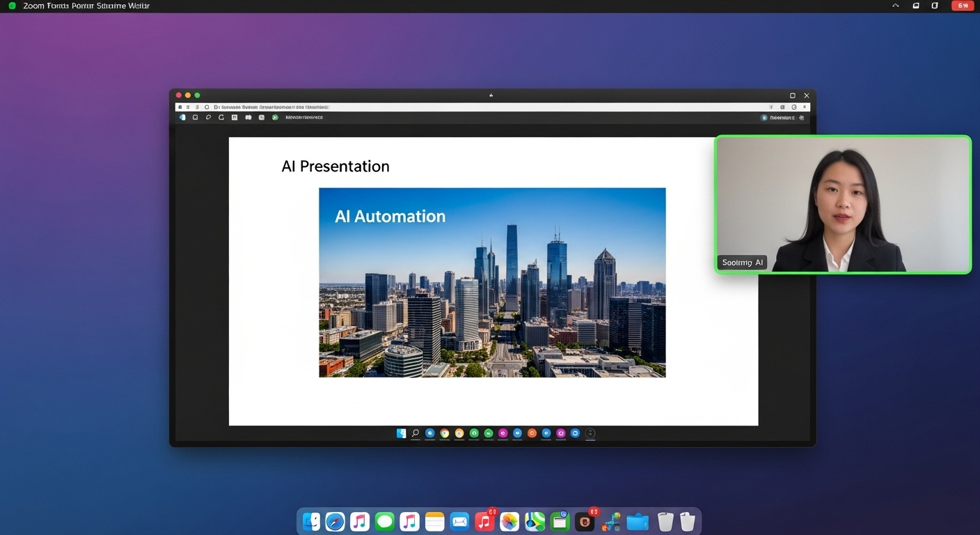The width and height of the screenshot is (980, 535).
Task: Click the "AI Presentation" slide title
Action: [335, 166]
